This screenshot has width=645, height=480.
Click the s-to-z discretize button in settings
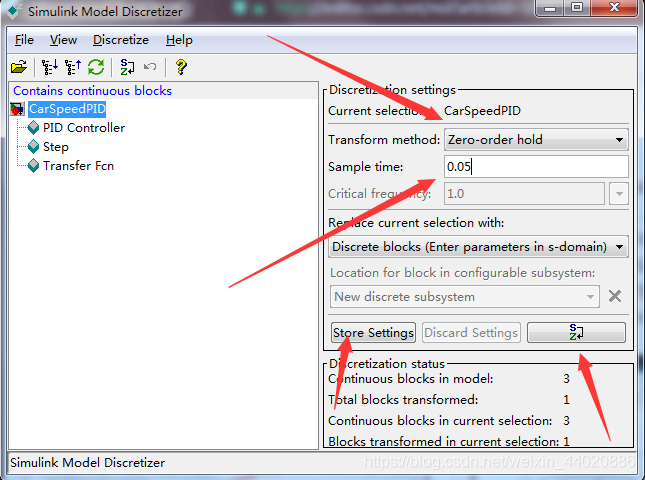[x=576, y=332]
